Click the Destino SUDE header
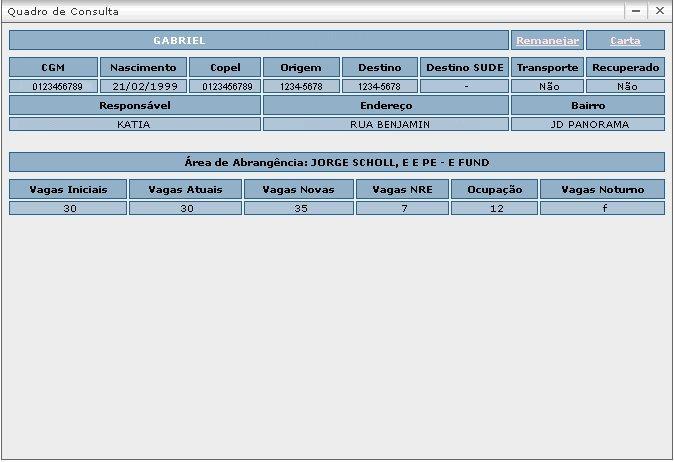Screen dimensions: 674x462 click(x=465, y=67)
